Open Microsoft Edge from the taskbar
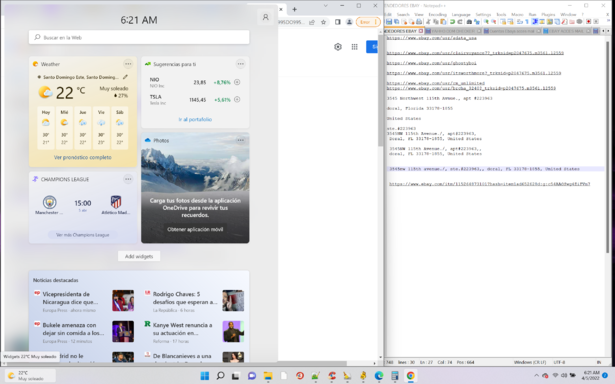The height and width of the screenshot is (384, 615). pyautogui.click(x=378, y=376)
